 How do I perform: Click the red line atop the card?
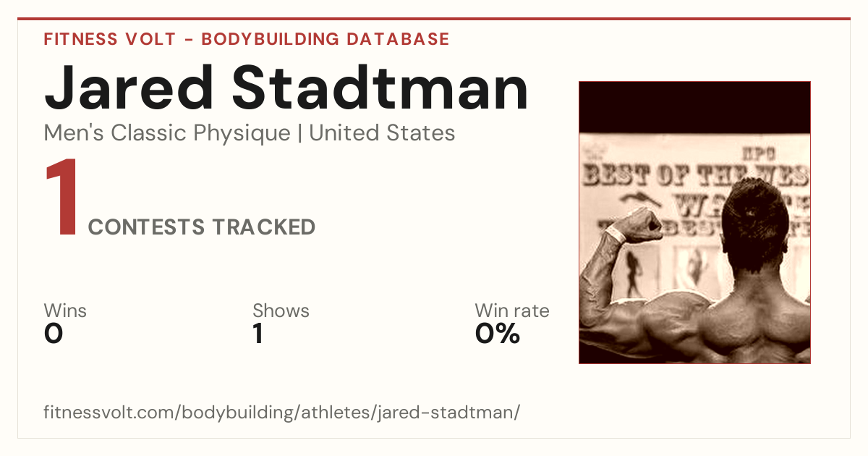(x=434, y=19)
